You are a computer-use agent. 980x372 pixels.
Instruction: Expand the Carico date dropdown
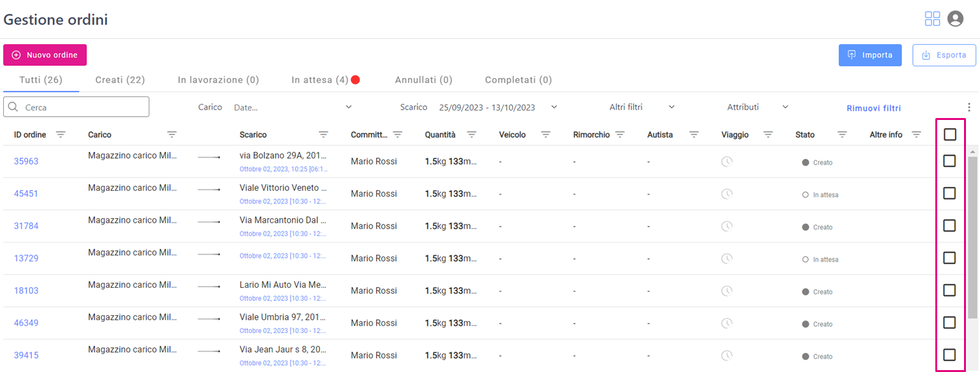(293, 107)
